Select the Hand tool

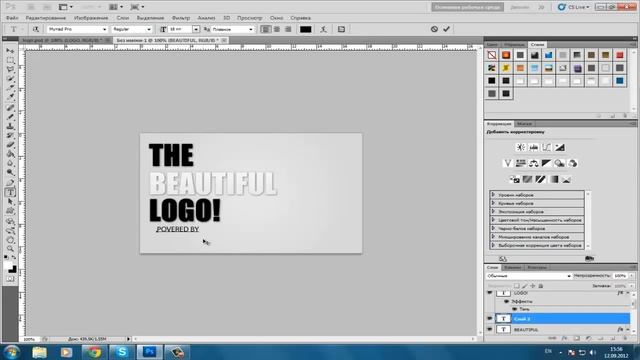[10, 240]
